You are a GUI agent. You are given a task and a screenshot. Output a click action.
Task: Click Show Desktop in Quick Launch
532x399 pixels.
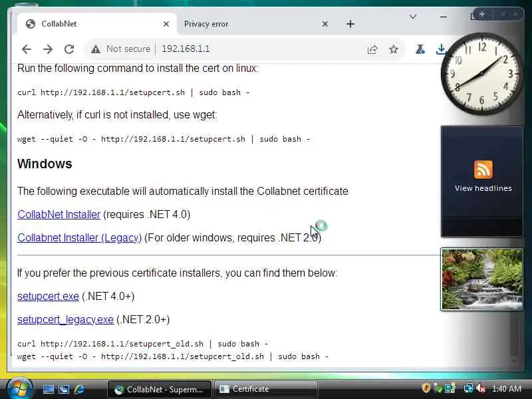click(x=48, y=389)
